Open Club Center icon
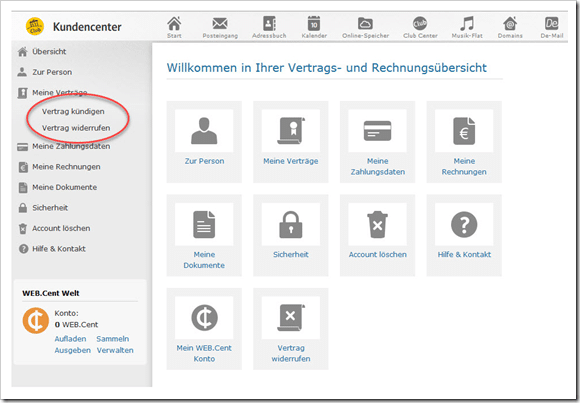This screenshot has height=403, width=580. pyautogui.click(x=420, y=24)
